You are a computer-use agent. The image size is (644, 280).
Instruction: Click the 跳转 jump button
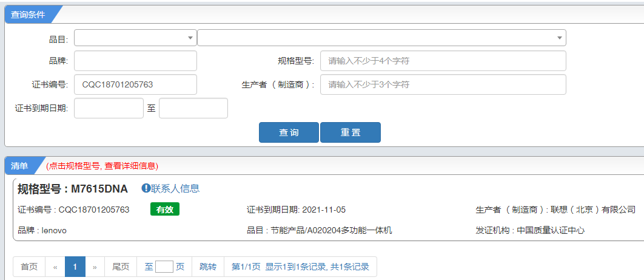point(208,267)
